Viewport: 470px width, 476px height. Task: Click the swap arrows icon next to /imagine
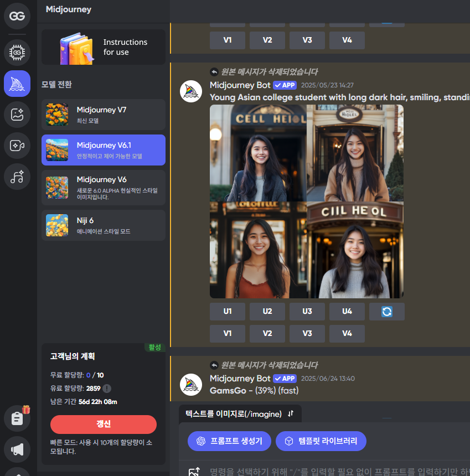click(x=291, y=413)
